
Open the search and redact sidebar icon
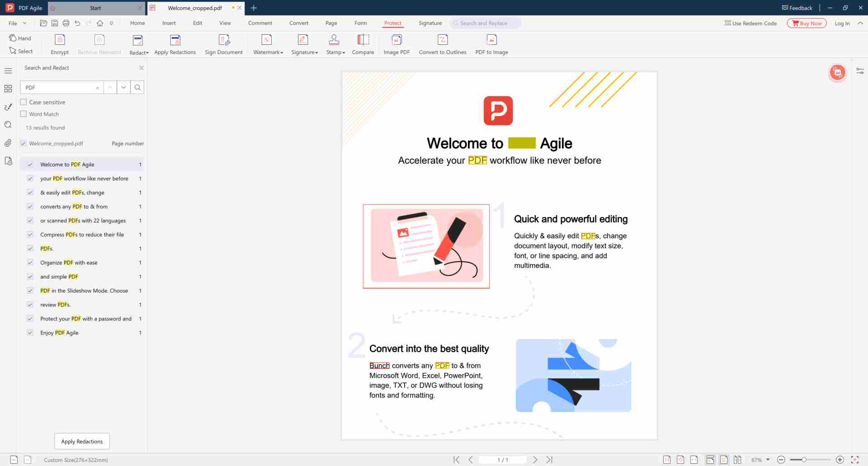(8, 161)
